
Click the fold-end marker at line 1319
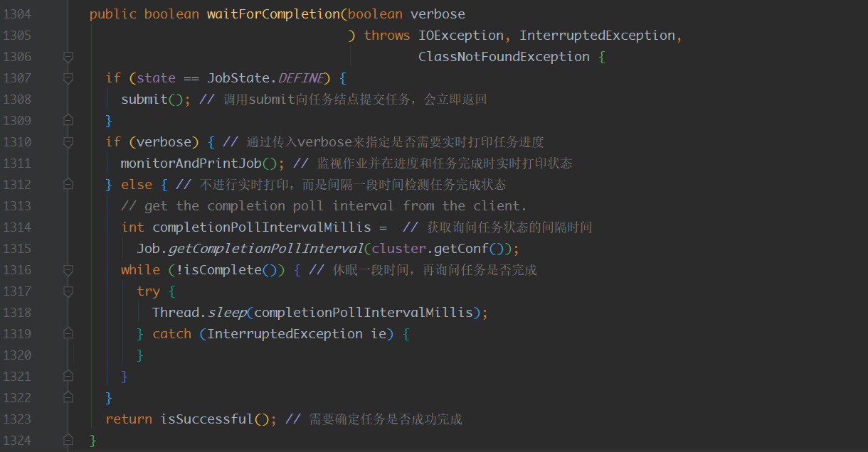coord(66,333)
